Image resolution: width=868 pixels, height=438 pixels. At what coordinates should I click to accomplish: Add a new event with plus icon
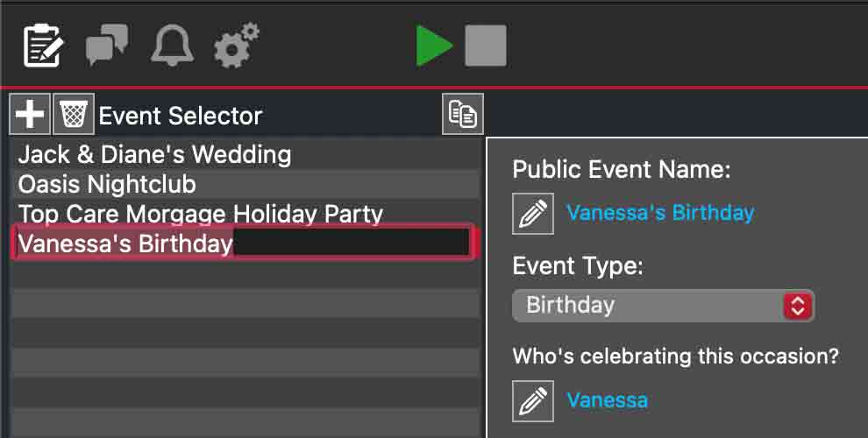pos(31,115)
